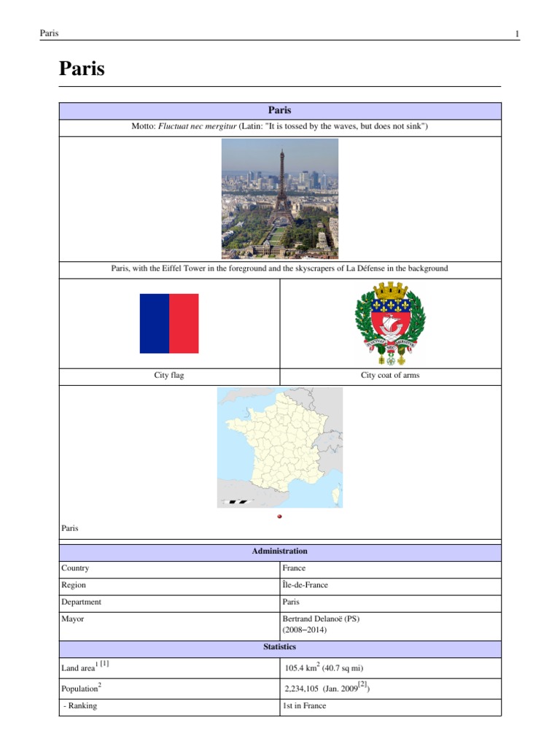The width and height of the screenshot is (560, 747).
Task: Click the Administration section header
Action: (x=280, y=551)
